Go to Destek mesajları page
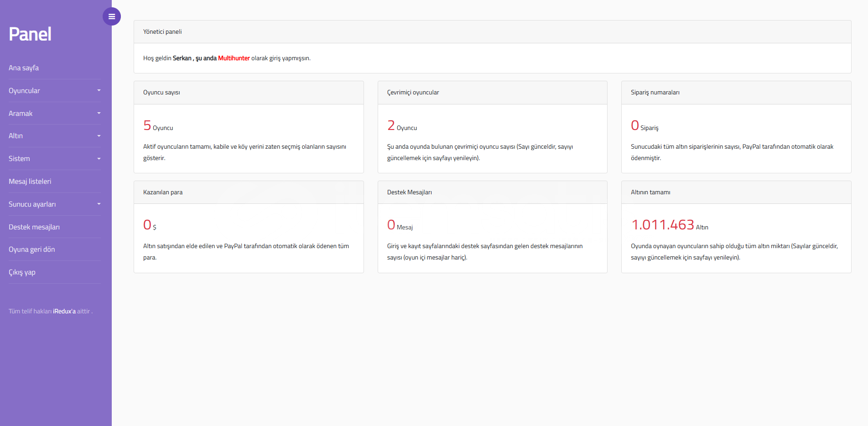 (x=34, y=227)
